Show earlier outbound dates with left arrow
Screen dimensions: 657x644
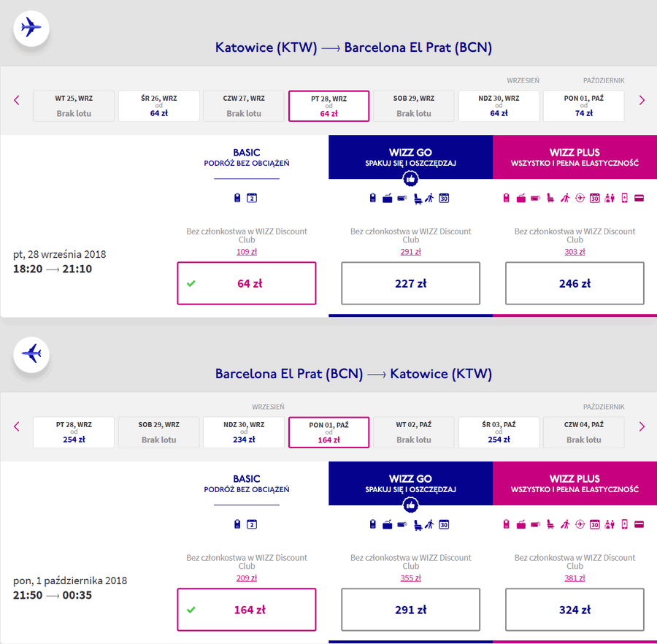pos(17,100)
